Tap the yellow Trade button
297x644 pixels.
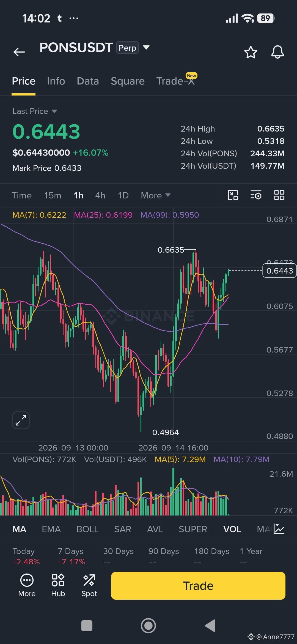click(x=198, y=586)
